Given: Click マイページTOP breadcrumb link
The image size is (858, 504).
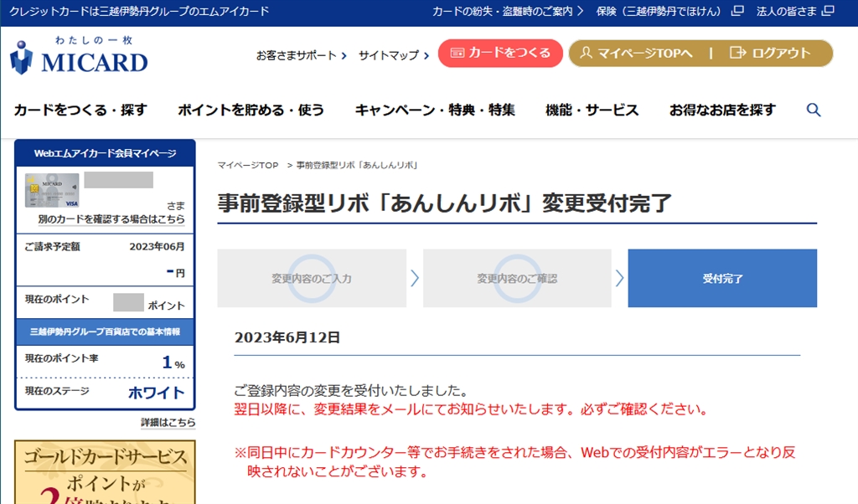Looking at the screenshot, I should (248, 165).
